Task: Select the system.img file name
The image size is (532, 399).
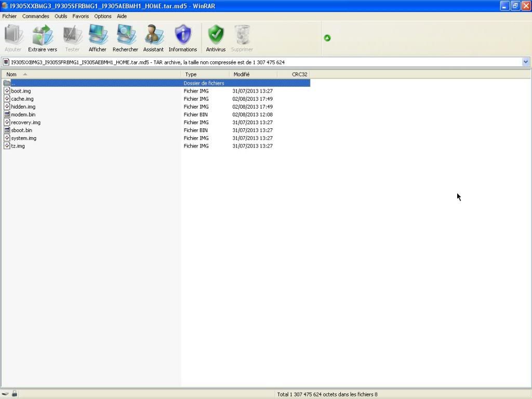Action: (x=23, y=138)
